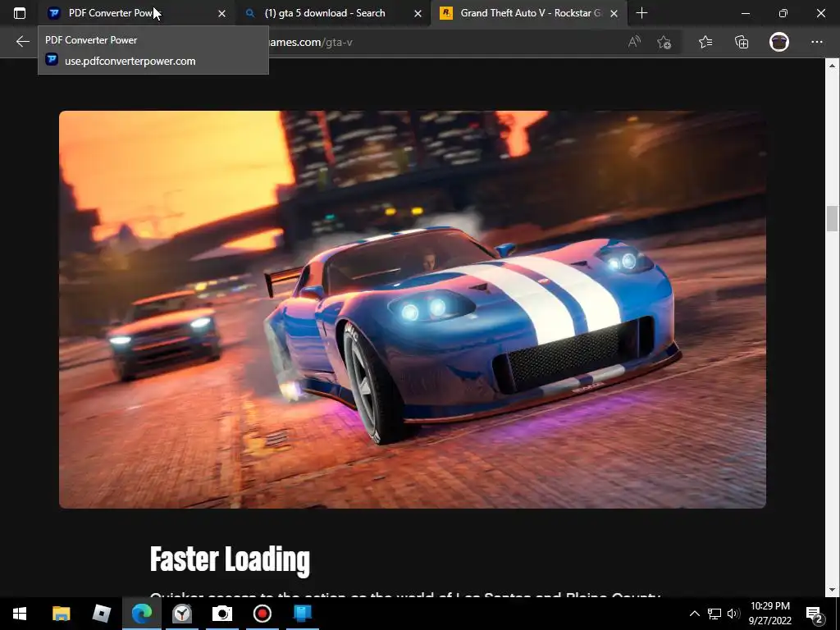This screenshot has height=630, width=840.
Task: Click the scrollbar up arrow
Action: (832, 65)
